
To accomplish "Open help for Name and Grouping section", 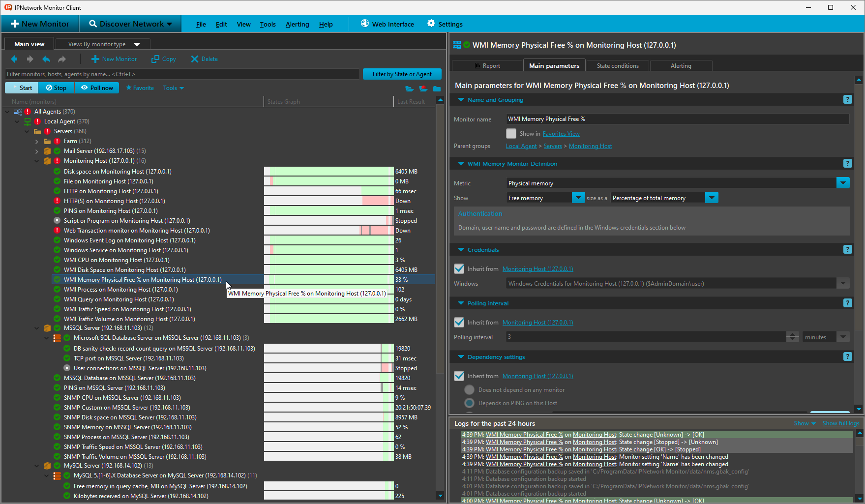I will (x=847, y=100).
